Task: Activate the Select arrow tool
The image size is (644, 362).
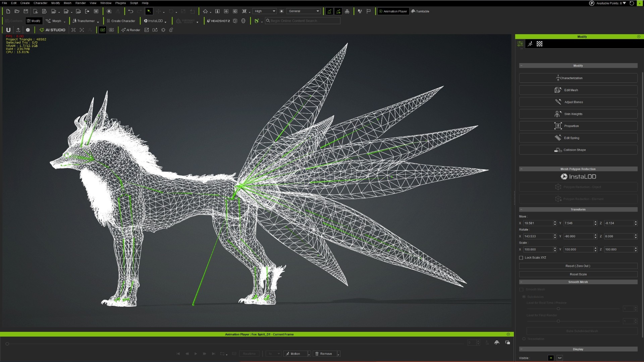Action: (x=149, y=11)
